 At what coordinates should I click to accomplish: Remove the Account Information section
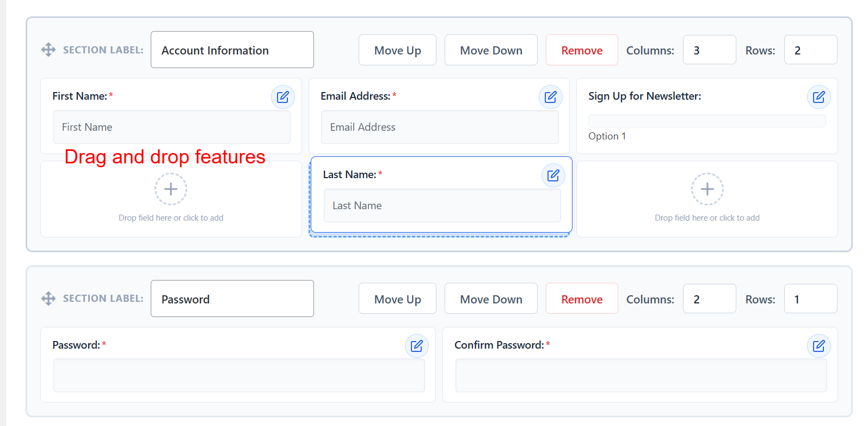click(582, 50)
